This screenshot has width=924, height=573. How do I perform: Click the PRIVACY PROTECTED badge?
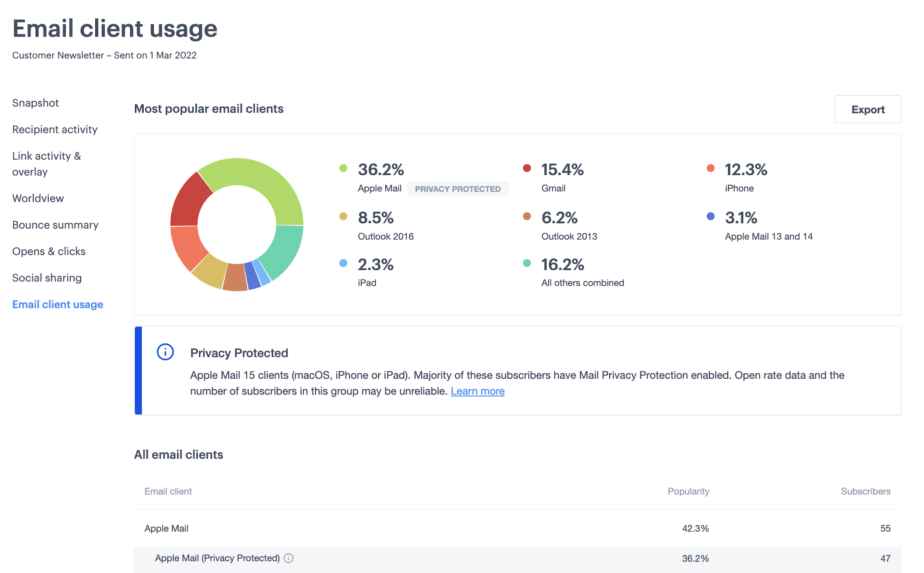click(x=458, y=189)
